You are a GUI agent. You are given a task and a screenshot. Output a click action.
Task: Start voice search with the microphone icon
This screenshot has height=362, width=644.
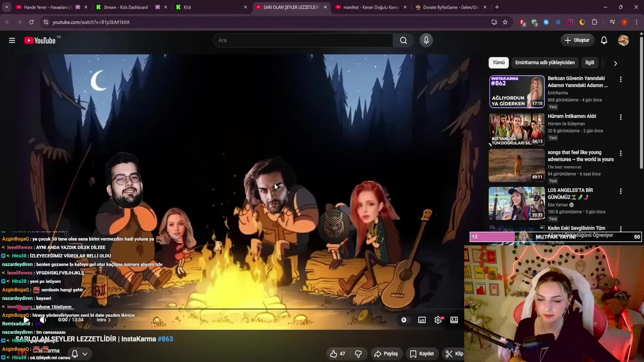(x=426, y=40)
